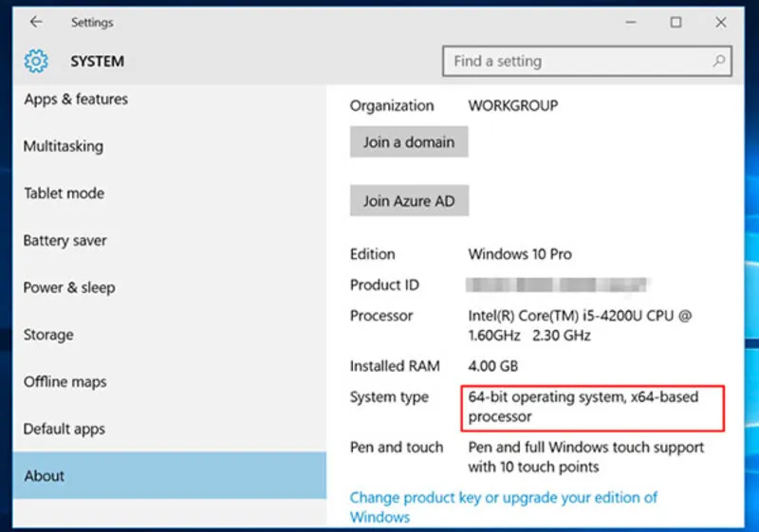Go to Battery saver section
Screen dimensions: 759x532
(x=65, y=240)
